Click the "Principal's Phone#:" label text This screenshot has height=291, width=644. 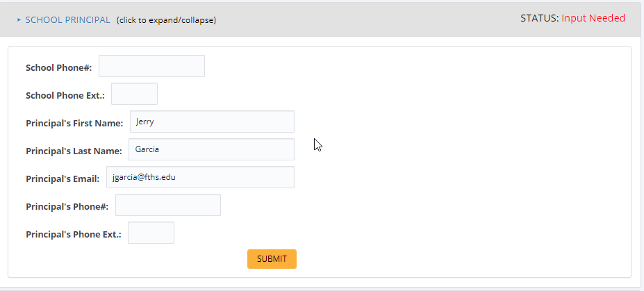pyautogui.click(x=67, y=206)
